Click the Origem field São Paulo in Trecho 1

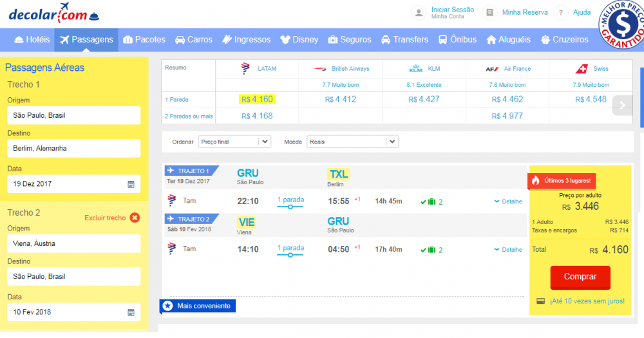(73, 116)
